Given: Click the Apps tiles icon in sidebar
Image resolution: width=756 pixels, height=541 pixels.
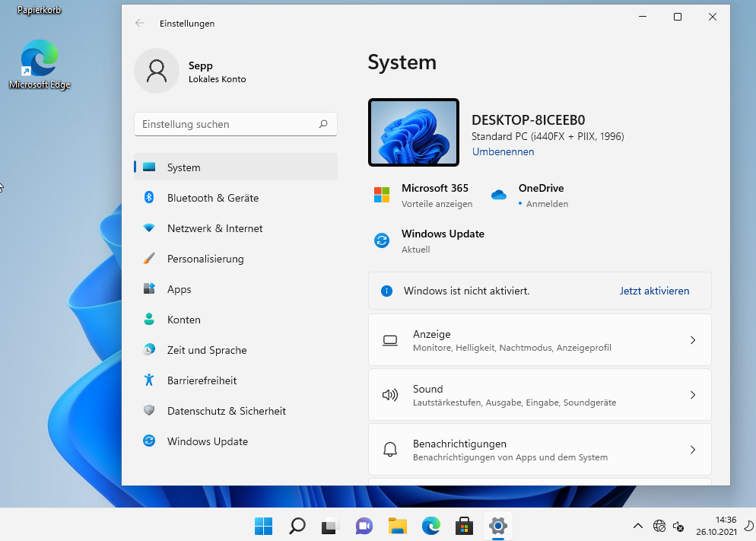Looking at the screenshot, I should click(x=149, y=288).
